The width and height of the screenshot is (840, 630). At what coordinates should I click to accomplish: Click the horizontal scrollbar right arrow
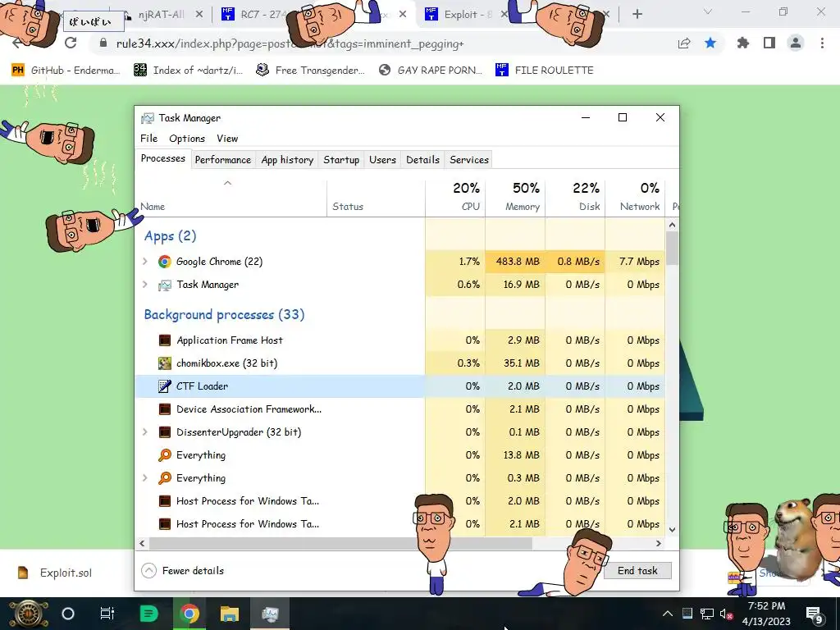coord(659,543)
